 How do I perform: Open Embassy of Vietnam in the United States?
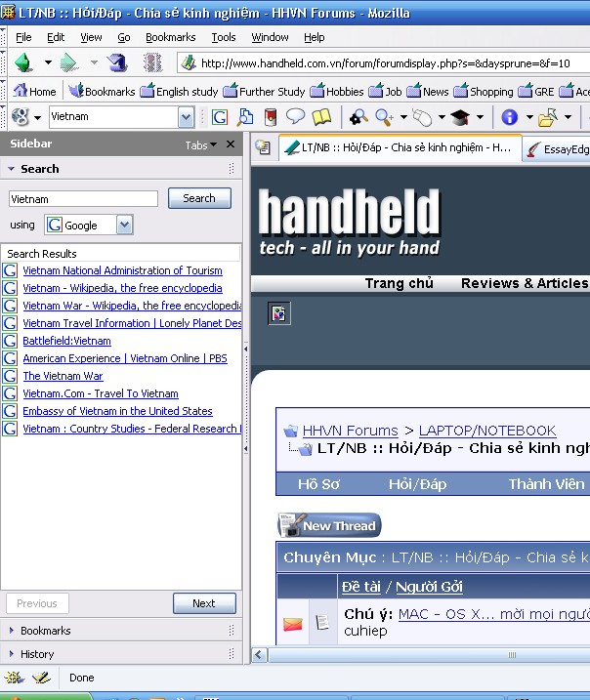pyautogui.click(x=117, y=411)
